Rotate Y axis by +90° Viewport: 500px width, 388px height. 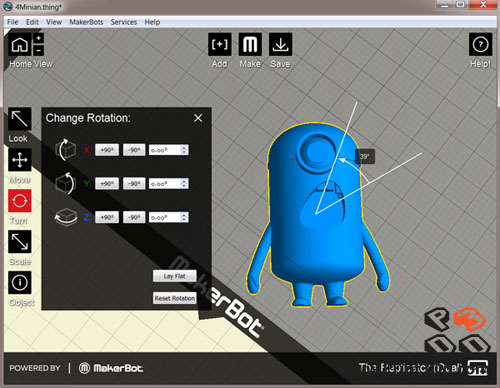tap(107, 184)
